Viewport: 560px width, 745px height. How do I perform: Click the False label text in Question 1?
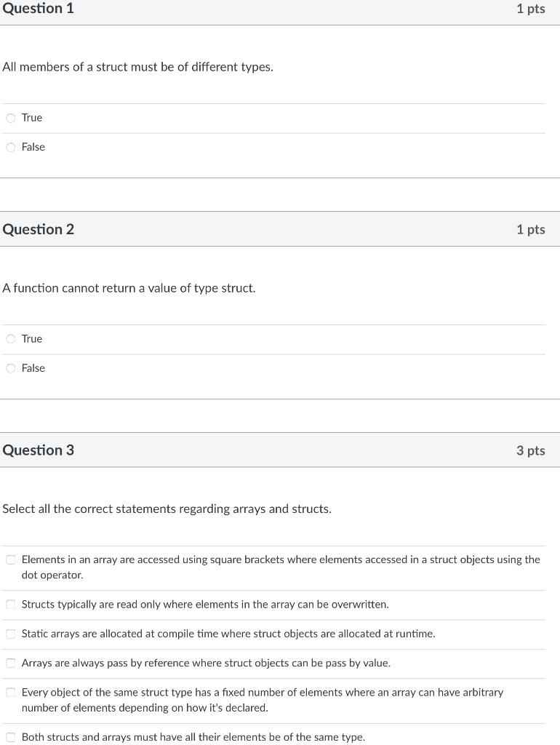33,146
